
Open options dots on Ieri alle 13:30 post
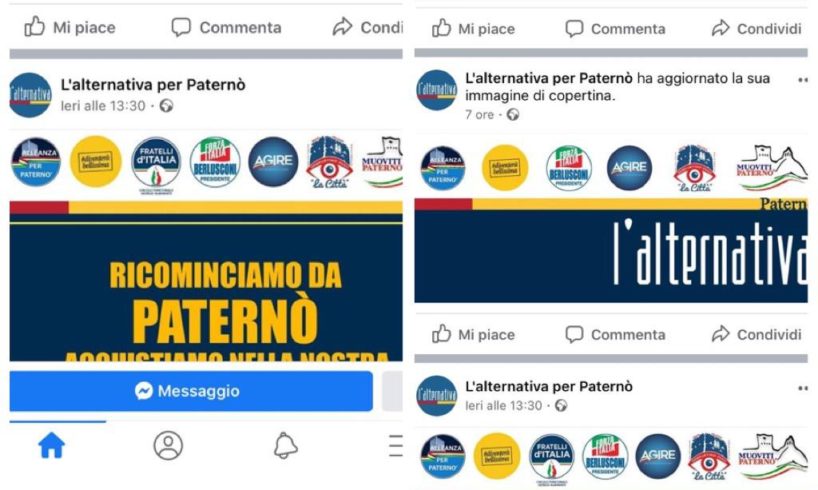click(803, 388)
